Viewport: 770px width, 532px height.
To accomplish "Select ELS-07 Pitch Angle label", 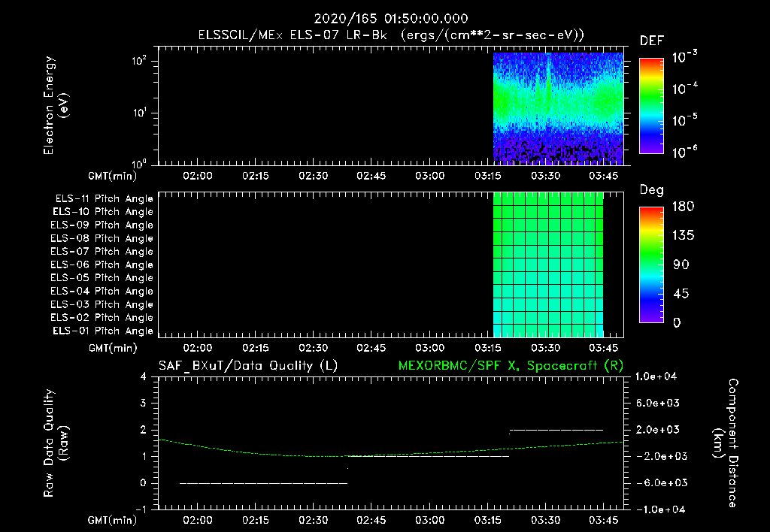I will (102, 252).
